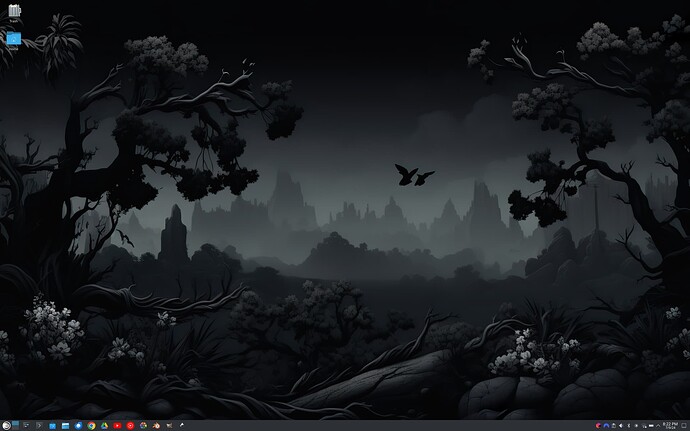
Task: Open the brightness tray icon
Action: coord(636,425)
